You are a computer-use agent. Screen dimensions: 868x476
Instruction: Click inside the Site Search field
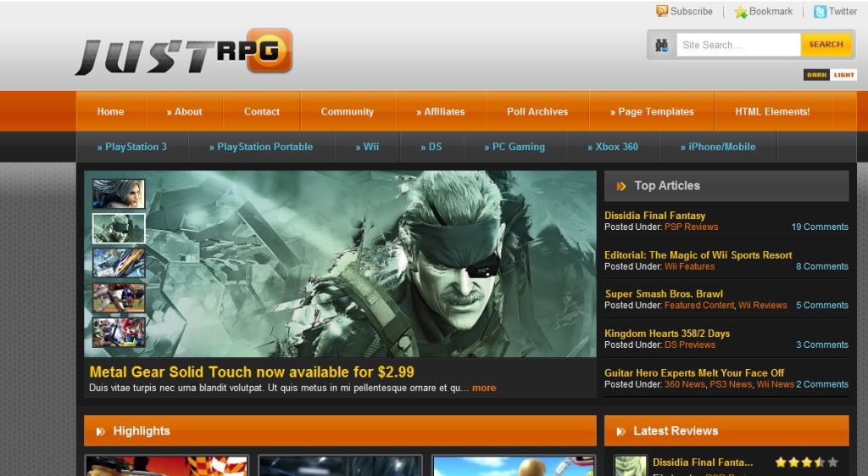(738, 45)
